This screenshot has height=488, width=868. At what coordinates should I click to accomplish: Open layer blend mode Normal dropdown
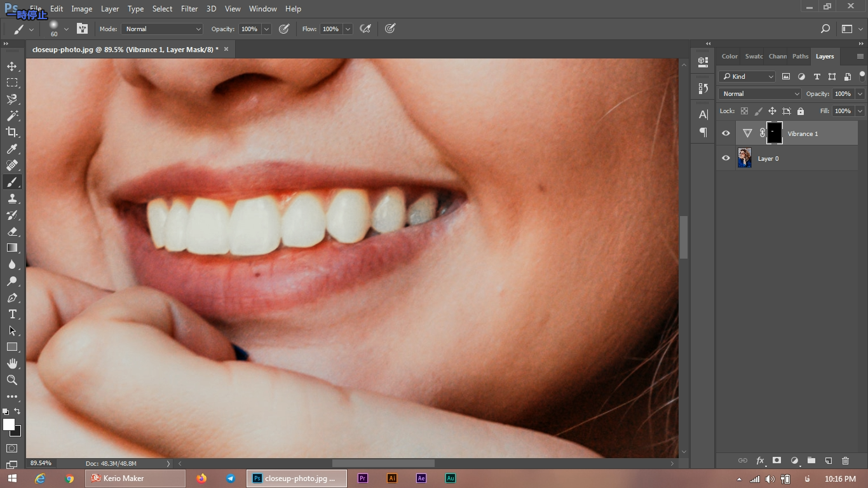760,93
